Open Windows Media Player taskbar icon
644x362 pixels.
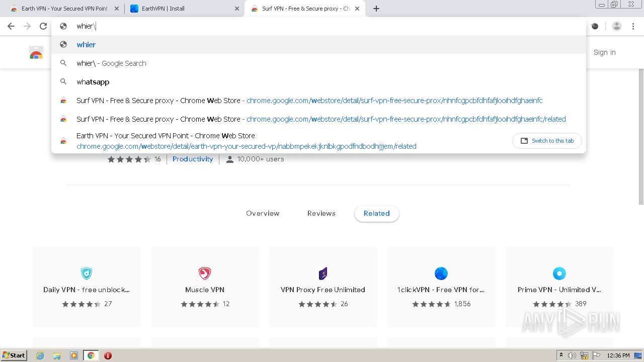tap(74, 355)
